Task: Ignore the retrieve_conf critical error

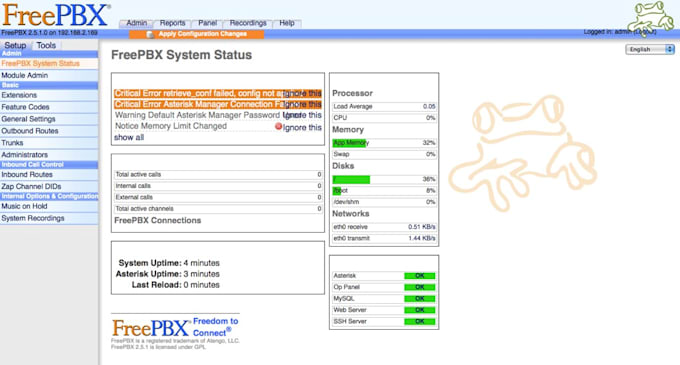Action: pos(302,93)
